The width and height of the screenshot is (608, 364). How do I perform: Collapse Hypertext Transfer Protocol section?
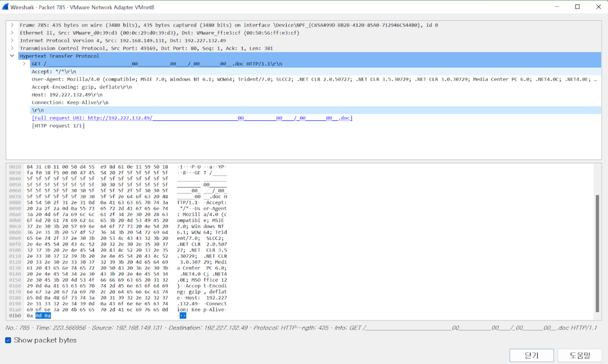[12, 56]
